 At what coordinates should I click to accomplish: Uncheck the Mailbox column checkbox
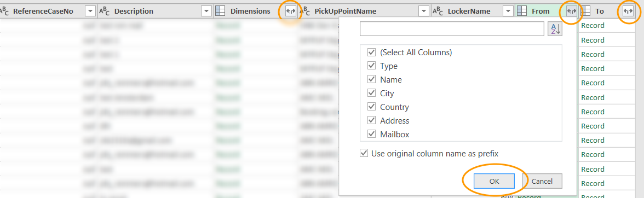point(372,134)
